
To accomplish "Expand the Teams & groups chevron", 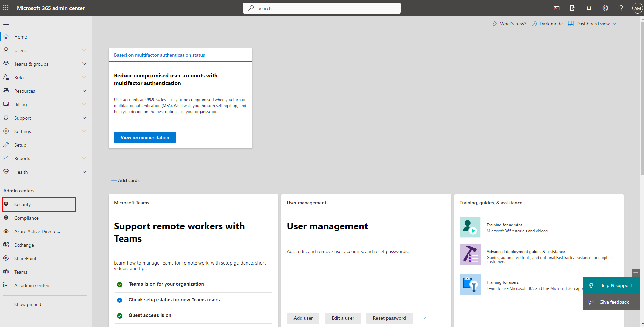I will 84,64.
